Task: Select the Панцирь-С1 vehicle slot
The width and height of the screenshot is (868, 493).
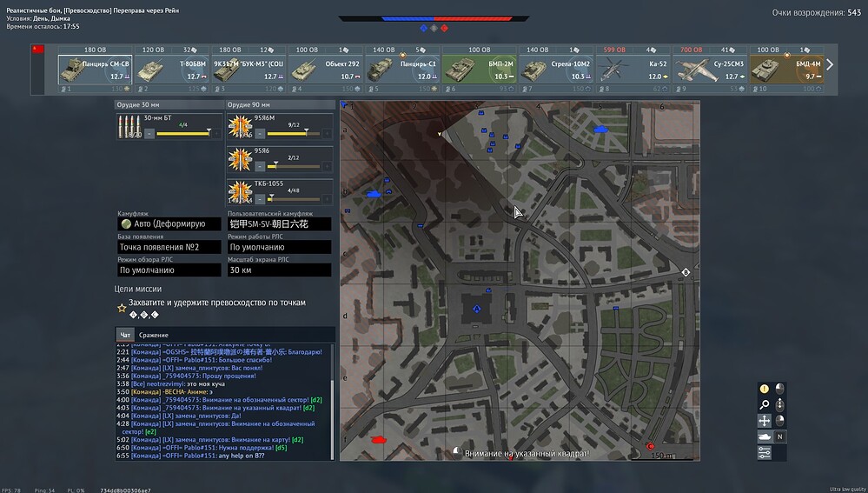Action: coord(403,70)
